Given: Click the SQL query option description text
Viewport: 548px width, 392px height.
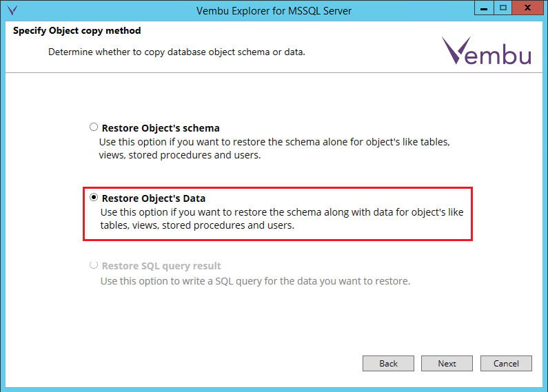Looking at the screenshot, I should click(x=255, y=281).
